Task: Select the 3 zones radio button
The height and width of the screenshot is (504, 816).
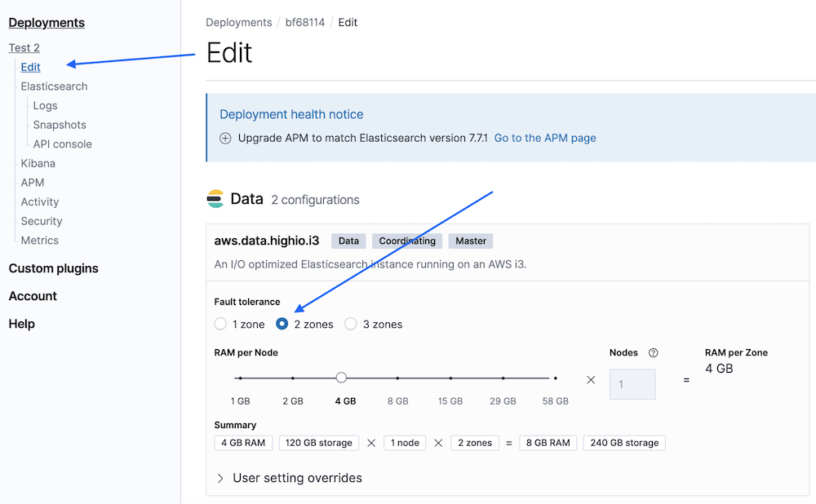Action: (x=350, y=324)
